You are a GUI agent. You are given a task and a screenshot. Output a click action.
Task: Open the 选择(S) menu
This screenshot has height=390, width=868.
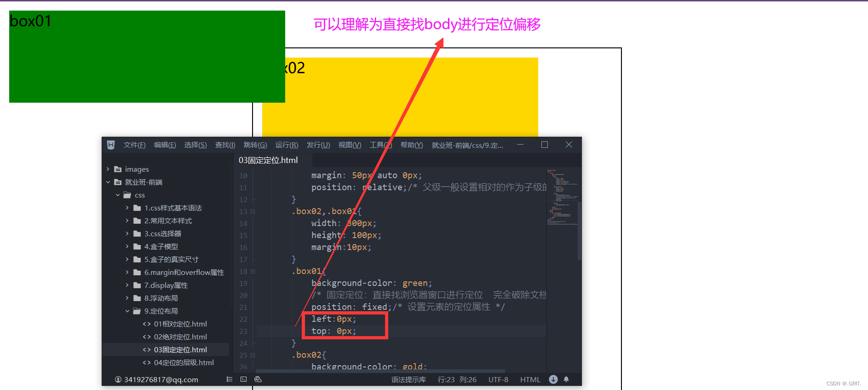click(195, 145)
